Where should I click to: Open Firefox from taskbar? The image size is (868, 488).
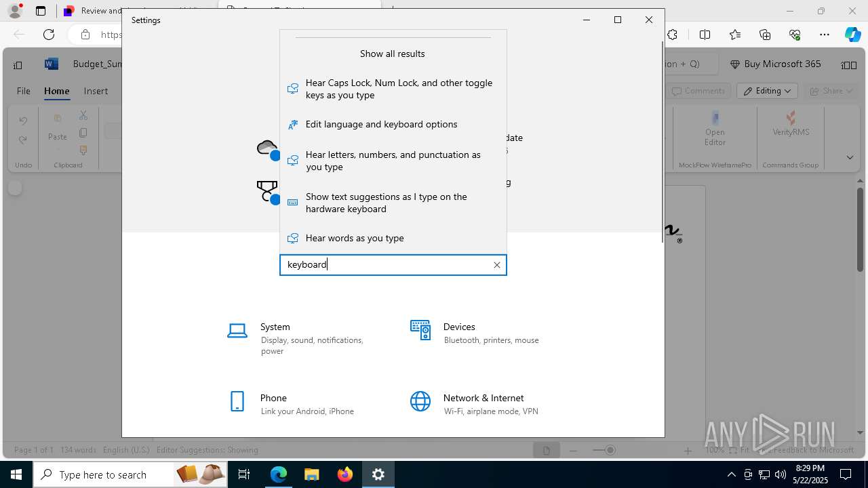coord(345,474)
